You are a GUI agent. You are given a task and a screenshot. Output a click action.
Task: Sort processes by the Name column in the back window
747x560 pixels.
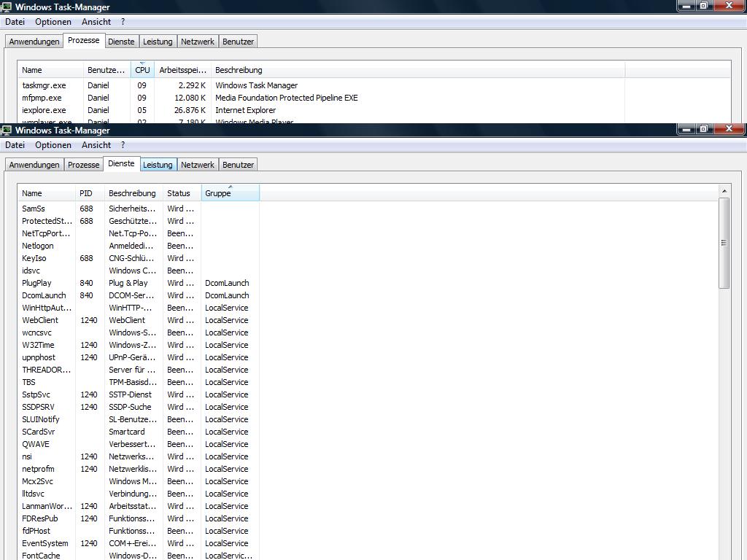point(50,69)
